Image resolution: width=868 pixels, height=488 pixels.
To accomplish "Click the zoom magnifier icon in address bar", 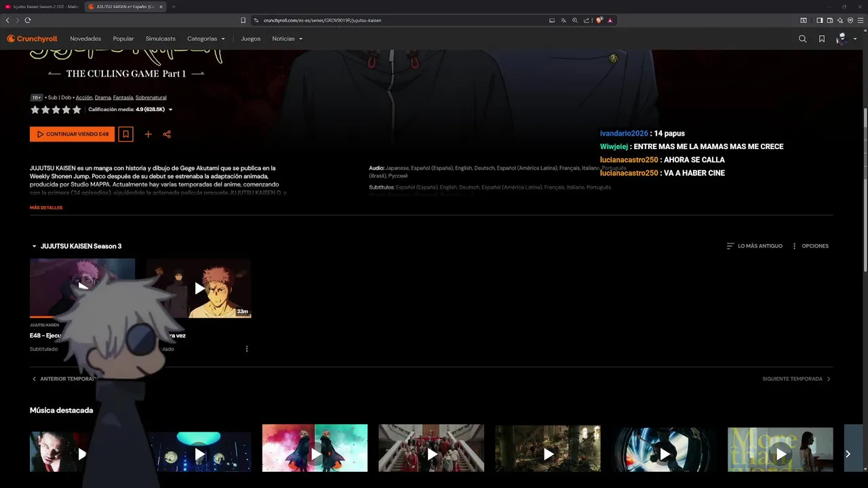I will [574, 20].
